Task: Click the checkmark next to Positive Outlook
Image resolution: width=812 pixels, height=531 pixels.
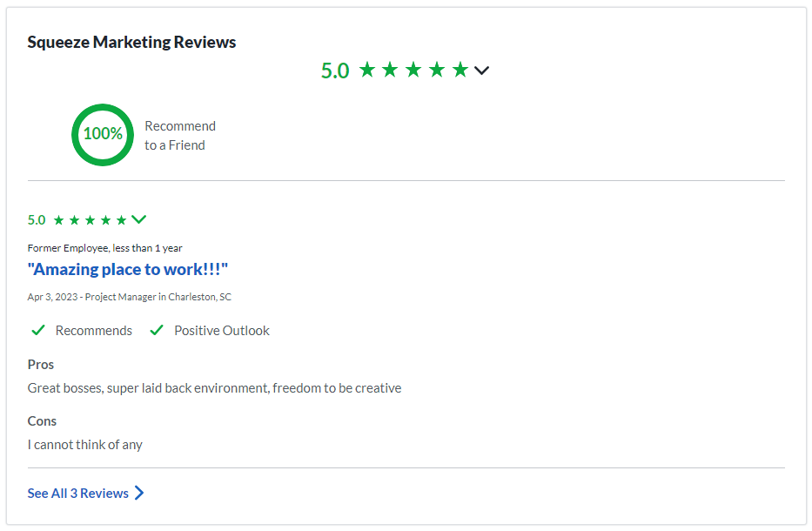Action: click(158, 330)
